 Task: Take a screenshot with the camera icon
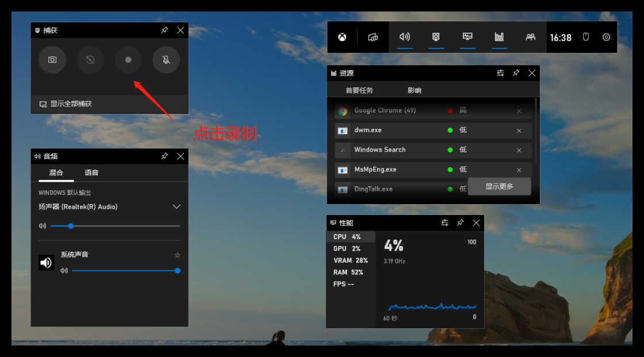(x=52, y=60)
